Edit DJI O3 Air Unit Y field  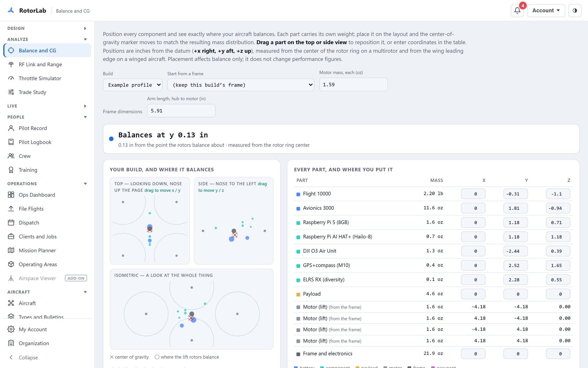pyautogui.click(x=516, y=251)
